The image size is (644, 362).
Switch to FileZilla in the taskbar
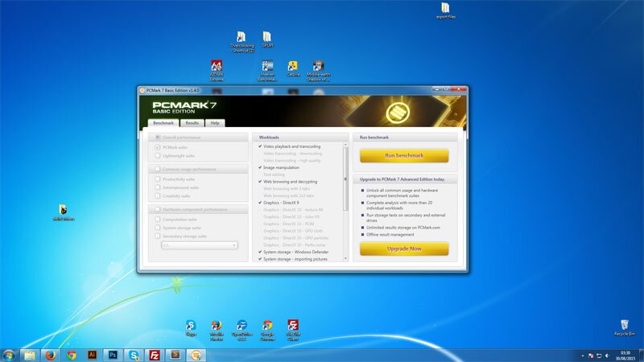click(x=155, y=355)
